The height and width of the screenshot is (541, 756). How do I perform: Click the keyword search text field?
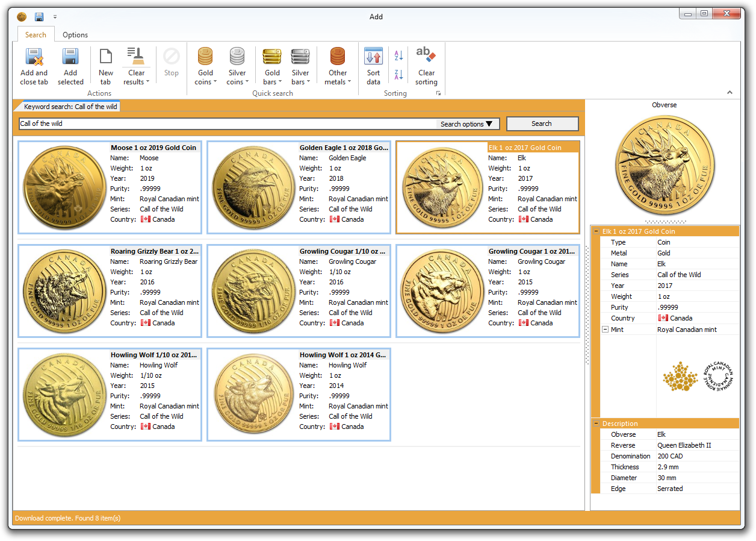(228, 124)
